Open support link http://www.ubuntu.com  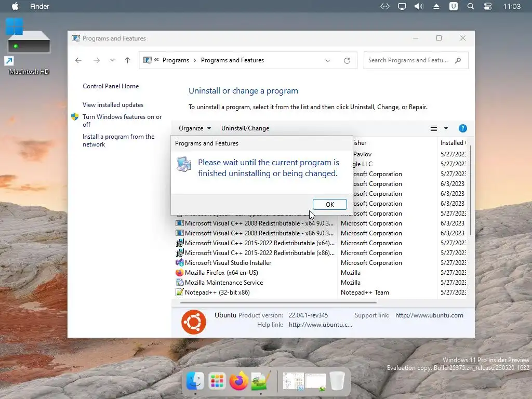pyautogui.click(x=429, y=315)
